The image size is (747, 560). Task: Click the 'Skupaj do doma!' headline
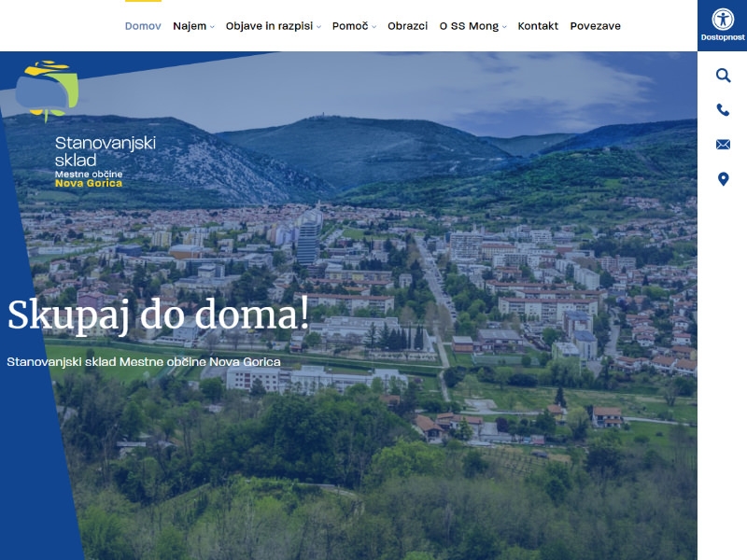pos(158,315)
